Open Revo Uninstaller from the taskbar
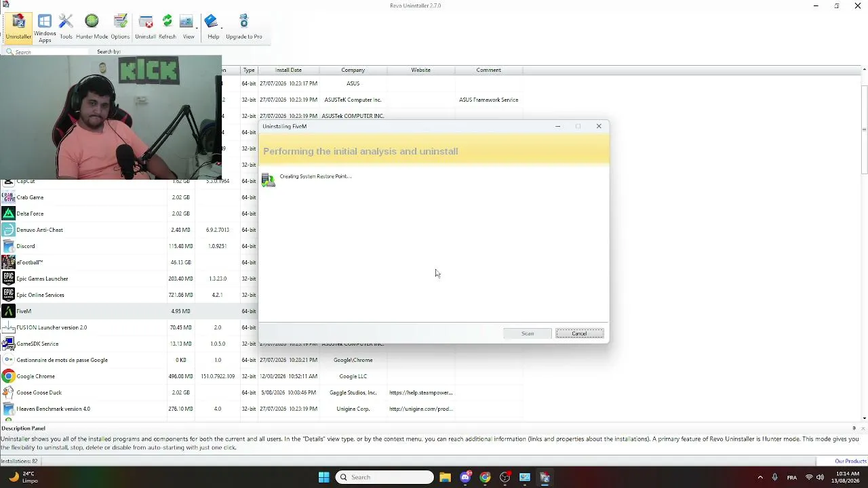This screenshot has height=488, width=868. 545,477
